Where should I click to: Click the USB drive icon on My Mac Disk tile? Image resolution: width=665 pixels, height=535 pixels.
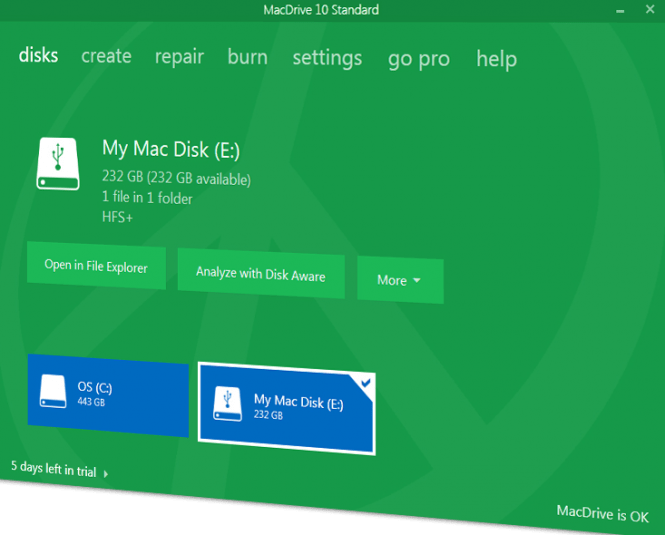point(228,403)
